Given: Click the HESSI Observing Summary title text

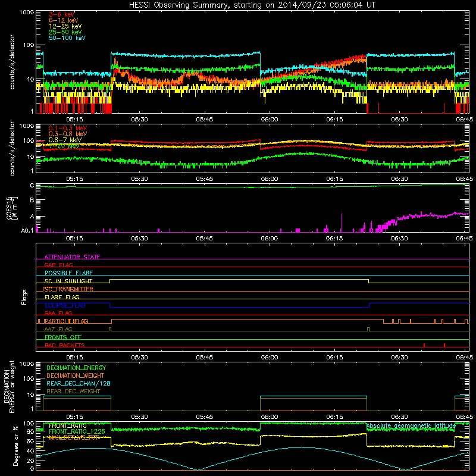Looking at the screenshot, I should 252,5.
